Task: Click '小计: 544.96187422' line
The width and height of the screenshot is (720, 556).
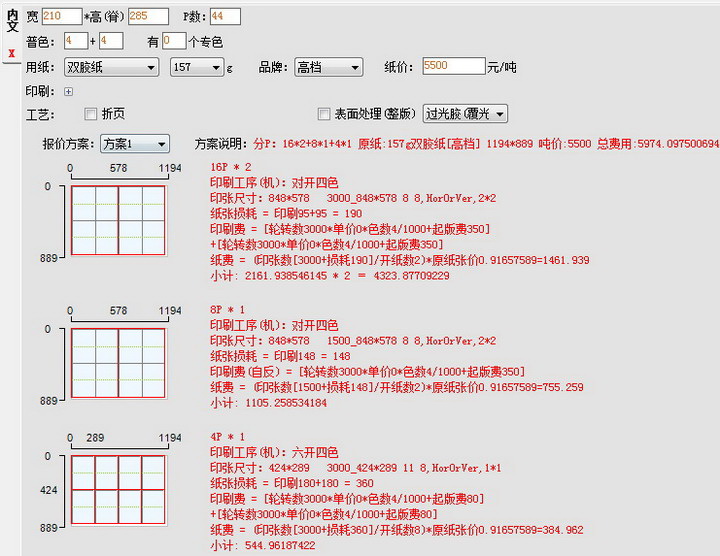Action: click(263, 545)
